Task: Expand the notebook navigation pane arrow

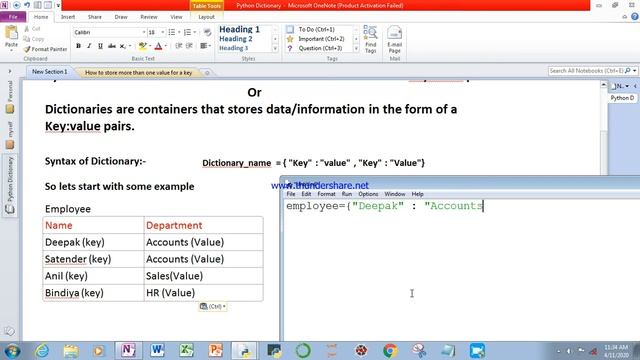Action: 10,71
